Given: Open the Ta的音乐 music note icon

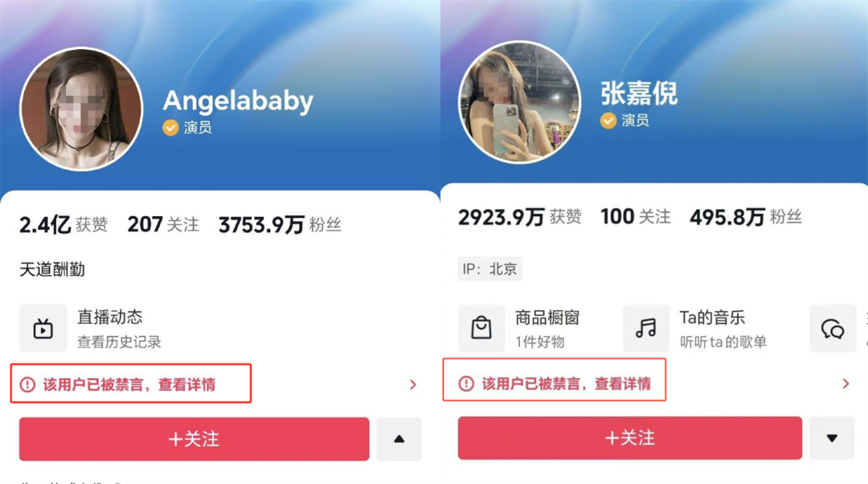Looking at the screenshot, I should 645,328.
